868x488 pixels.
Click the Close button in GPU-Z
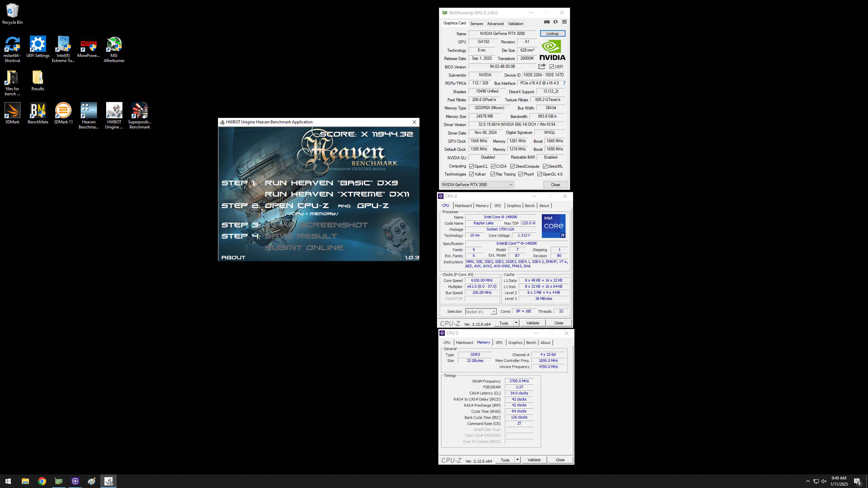point(555,185)
